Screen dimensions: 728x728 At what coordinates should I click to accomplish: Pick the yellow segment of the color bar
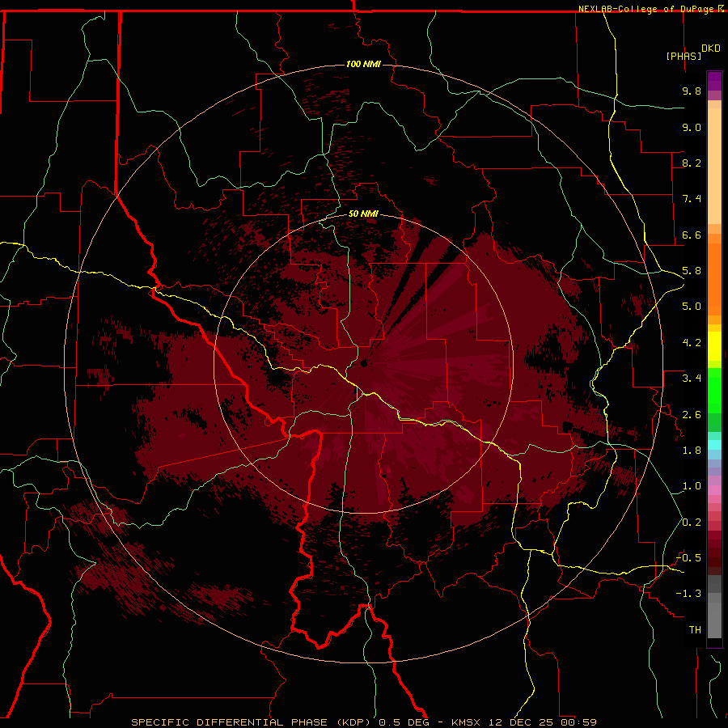coord(714,346)
